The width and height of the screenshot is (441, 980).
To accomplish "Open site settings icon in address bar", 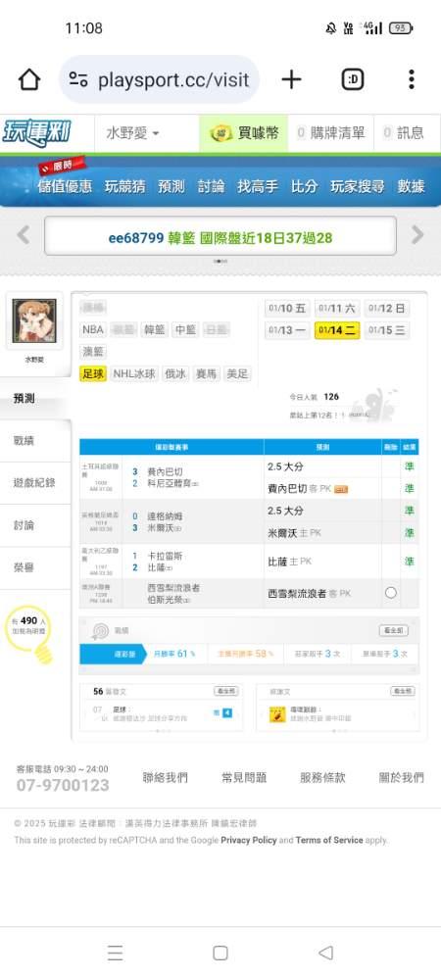I will (x=78, y=79).
